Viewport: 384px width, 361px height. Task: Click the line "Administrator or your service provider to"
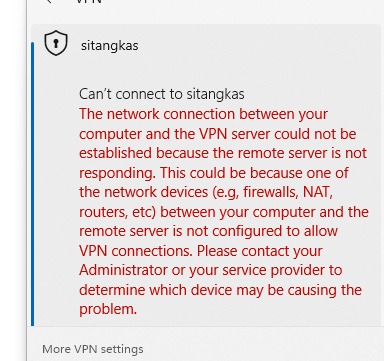click(x=211, y=270)
